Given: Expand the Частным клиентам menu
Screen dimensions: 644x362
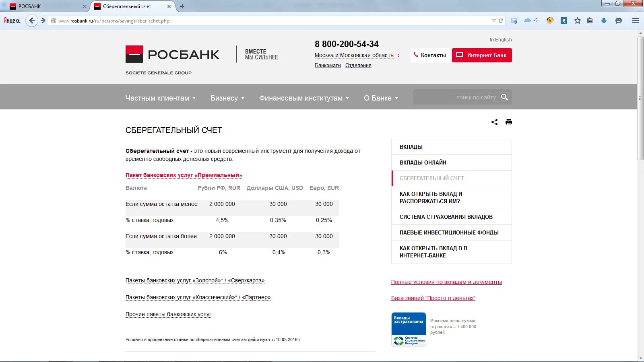Looking at the screenshot, I should click(x=160, y=98).
